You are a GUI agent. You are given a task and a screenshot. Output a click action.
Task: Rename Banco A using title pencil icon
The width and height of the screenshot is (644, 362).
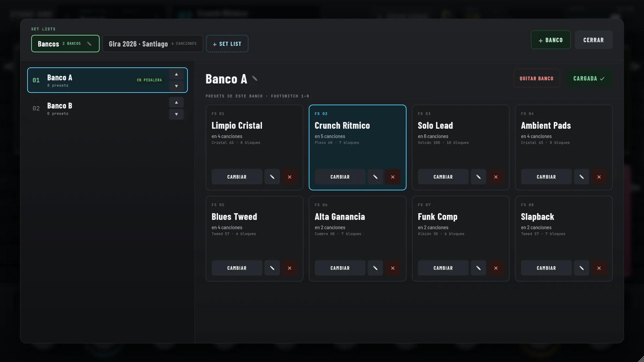pos(255,78)
